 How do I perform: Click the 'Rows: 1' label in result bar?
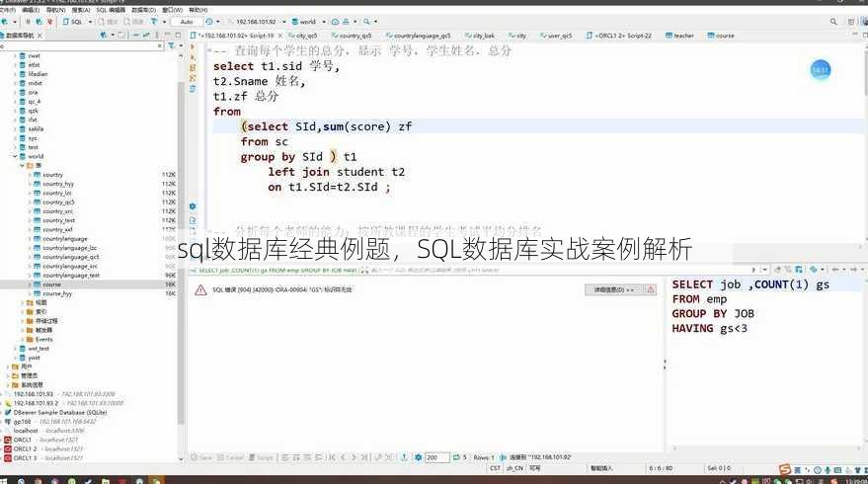484,457
